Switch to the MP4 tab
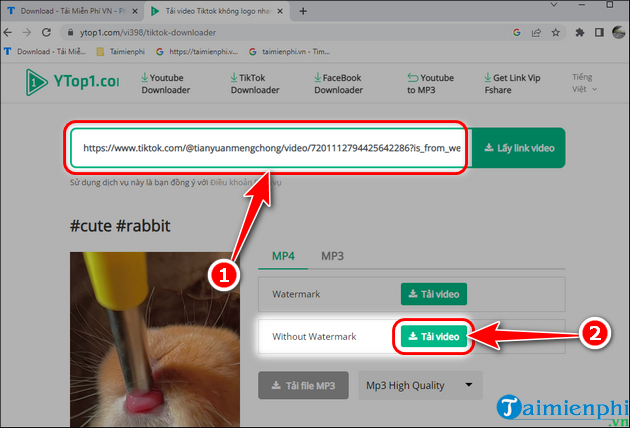Screen dimensions: 630x428 tap(283, 256)
